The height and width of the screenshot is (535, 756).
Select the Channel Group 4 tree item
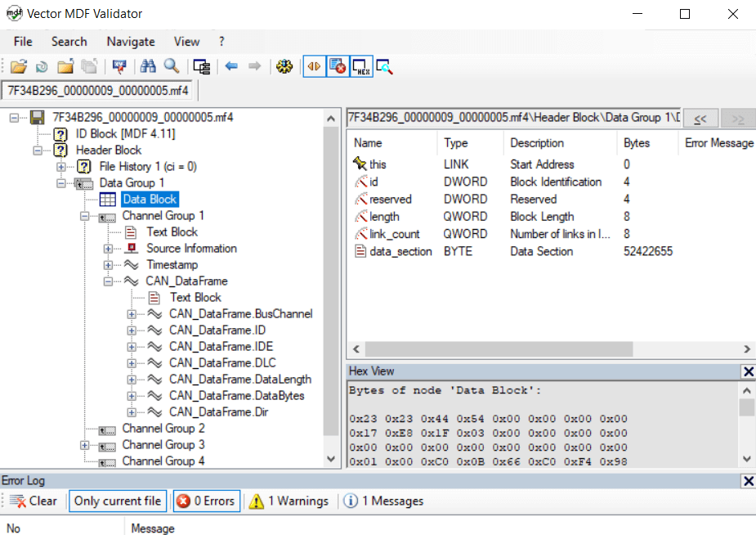(163, 461)
